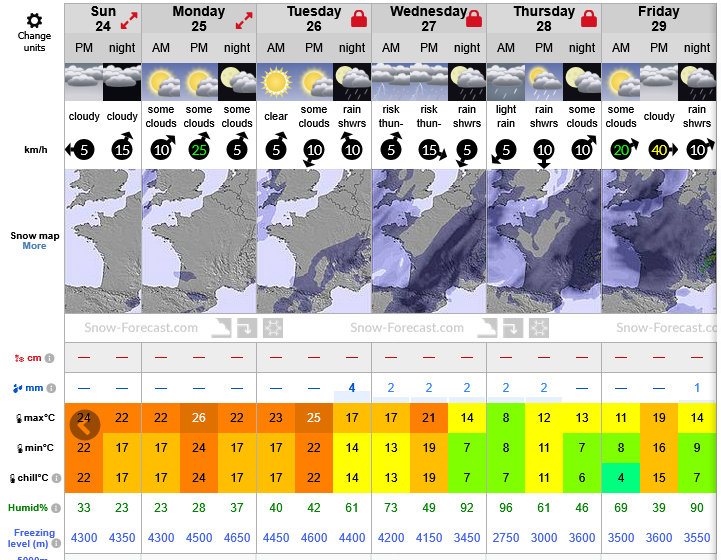
Task: Select Tuesday night rain showers icon
Action: point(352,82)
